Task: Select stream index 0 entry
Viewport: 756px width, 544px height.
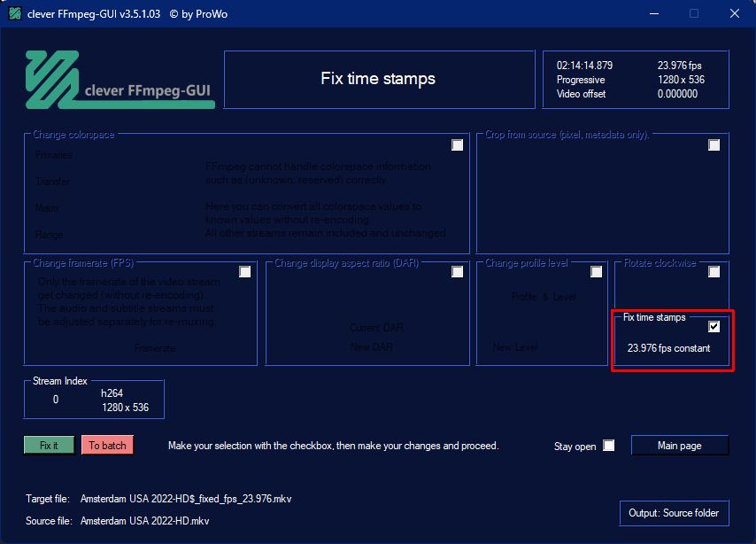Action: (56, 400)
